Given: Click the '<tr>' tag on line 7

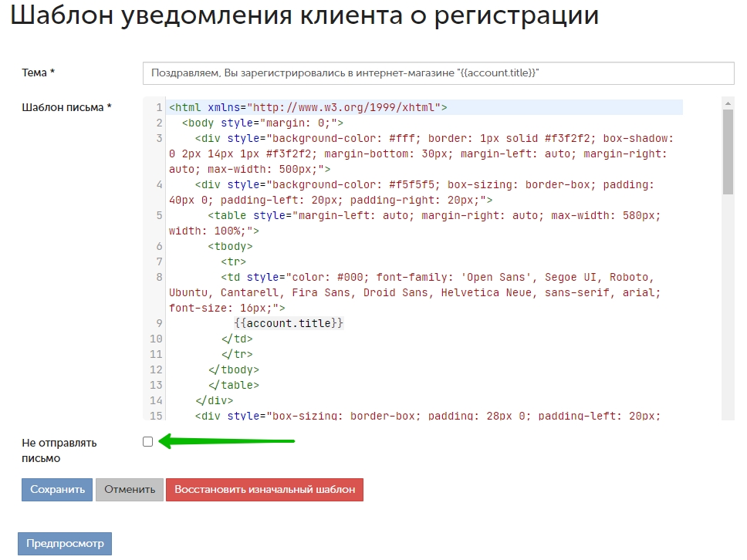Looking at the screenshot, I should pos(233,262).
